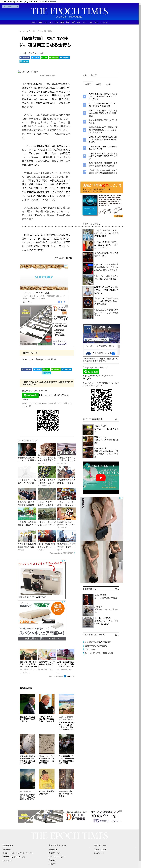Screen dimensions: 141x868
Task: Click the Outbrain recommendation logo
Action: pyautogui.click(x=69, y=553)
